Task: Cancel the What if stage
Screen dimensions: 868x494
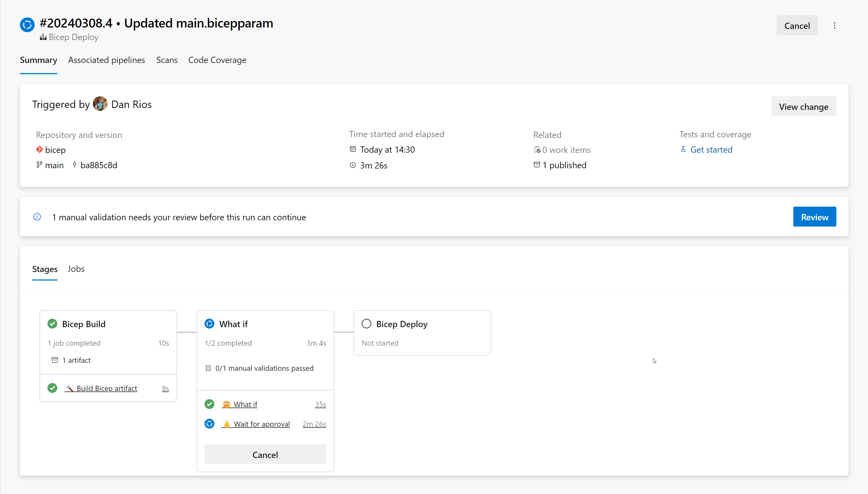Action: (x=265, y=455)
